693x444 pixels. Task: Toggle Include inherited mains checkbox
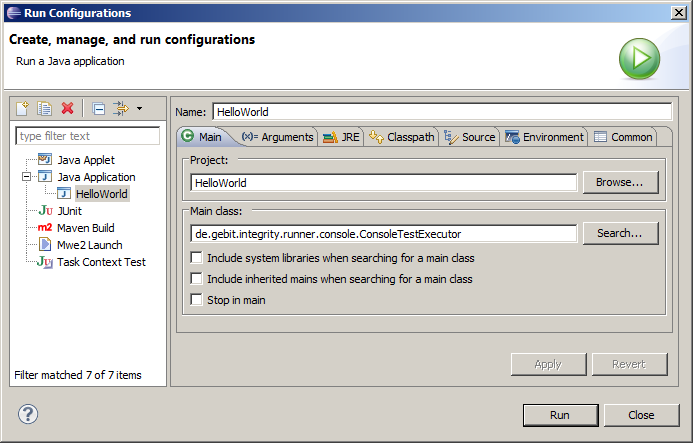(197, 279)
